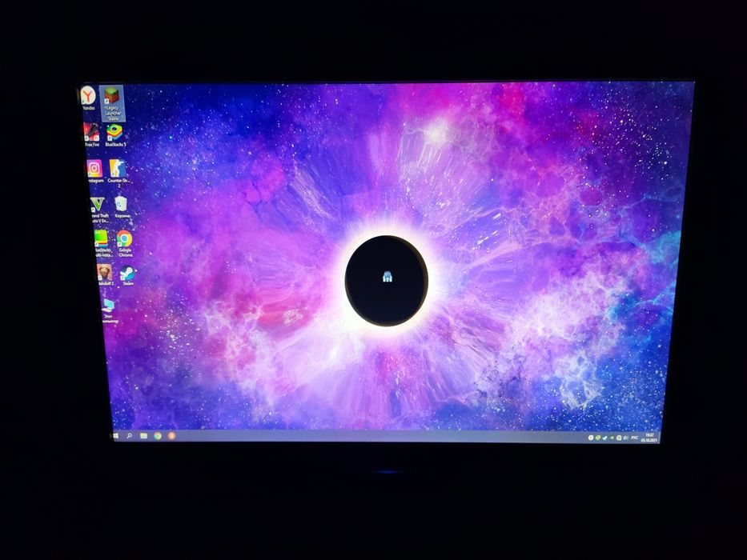Select BlueStacks Multi-Instance Manager shortcut

coord(102,244)
